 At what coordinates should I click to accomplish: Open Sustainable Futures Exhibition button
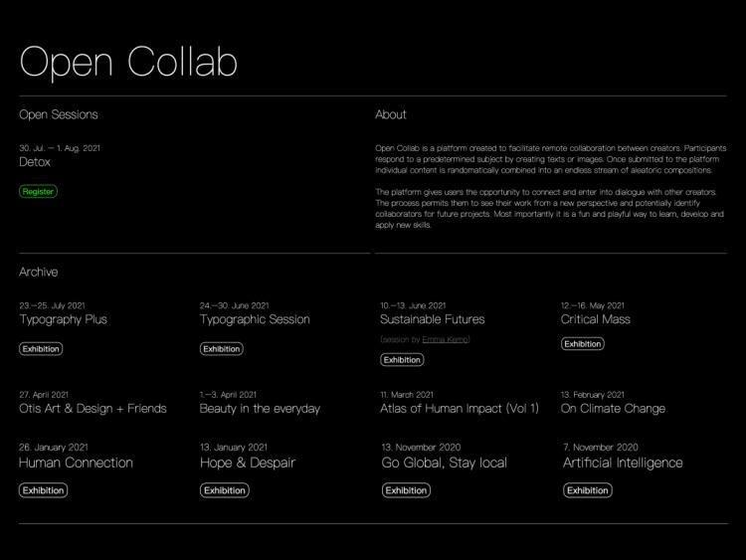(x=402, y=360)
